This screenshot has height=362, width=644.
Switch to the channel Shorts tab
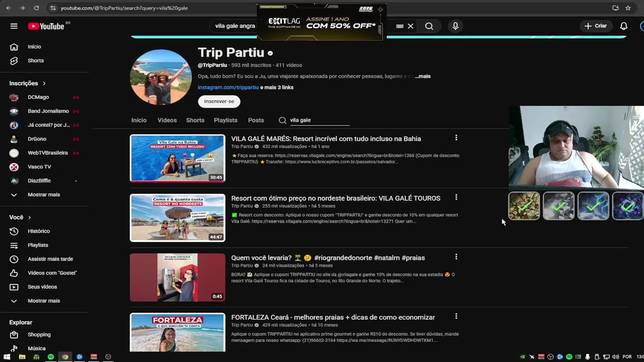pyautogui.click(x=195, y=120)
